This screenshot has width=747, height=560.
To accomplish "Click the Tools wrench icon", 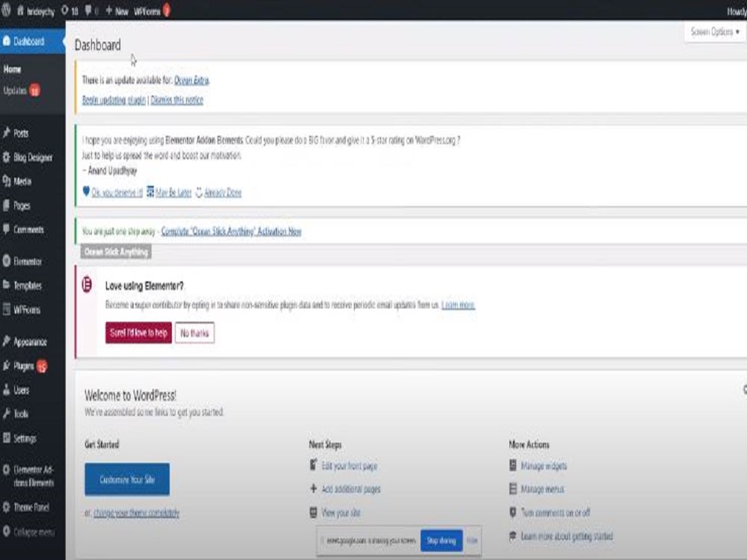I will click(6, 414).
